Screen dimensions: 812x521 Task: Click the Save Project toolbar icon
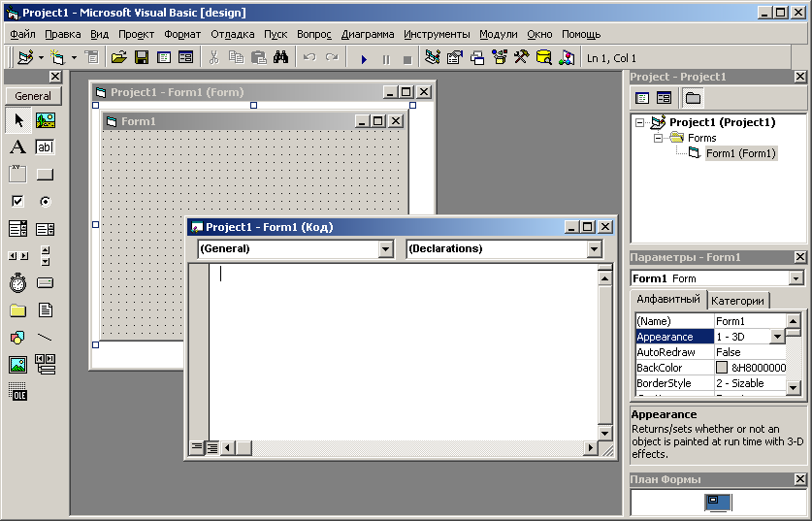coord(142,57)
